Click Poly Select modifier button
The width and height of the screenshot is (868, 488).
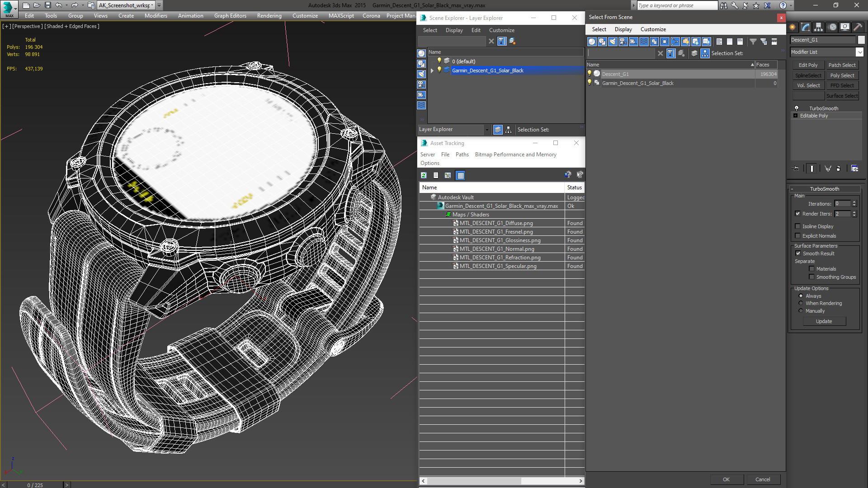click(x=842, y=75)
